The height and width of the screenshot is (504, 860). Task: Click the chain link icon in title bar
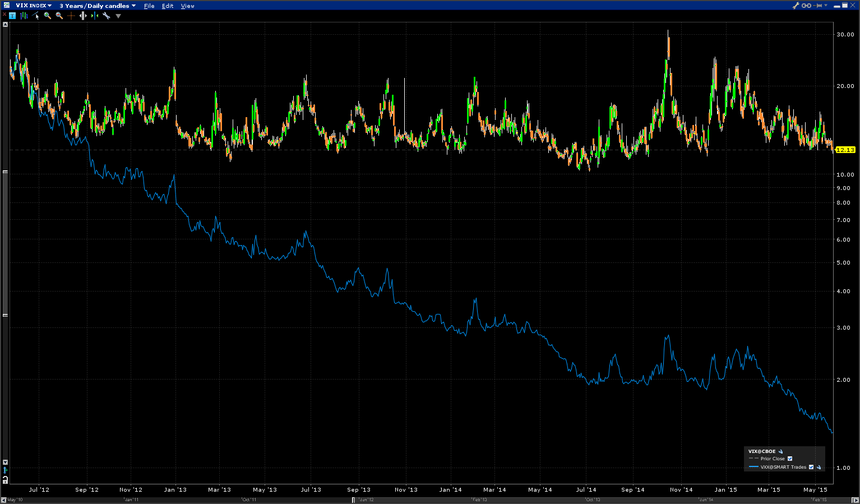click(x=806, y=6)
